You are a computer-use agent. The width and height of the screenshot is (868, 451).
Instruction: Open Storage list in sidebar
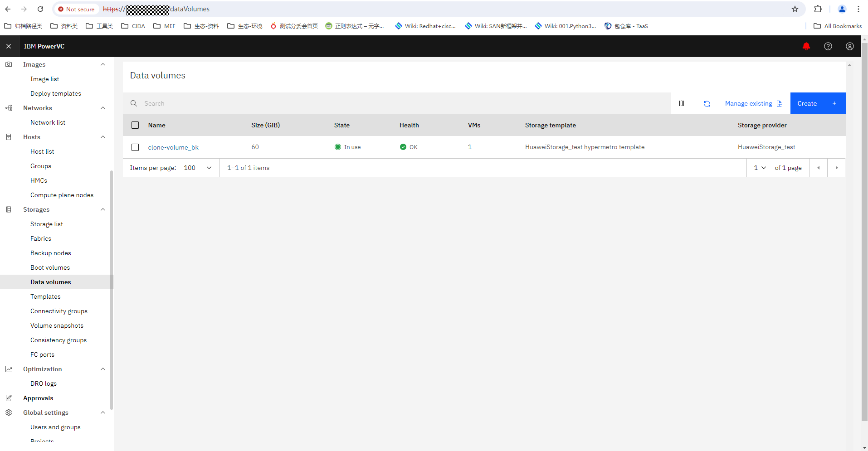[x=47, y=224]
